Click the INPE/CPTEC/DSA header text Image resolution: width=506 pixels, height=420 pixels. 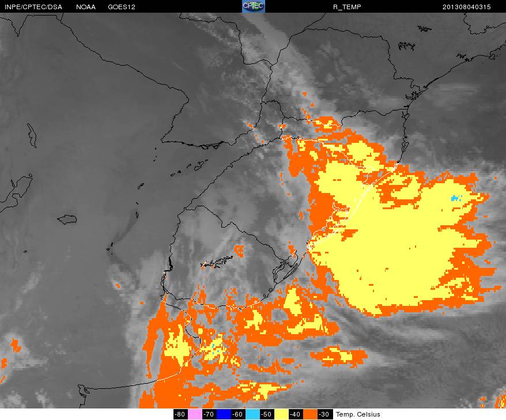[33, 7]
